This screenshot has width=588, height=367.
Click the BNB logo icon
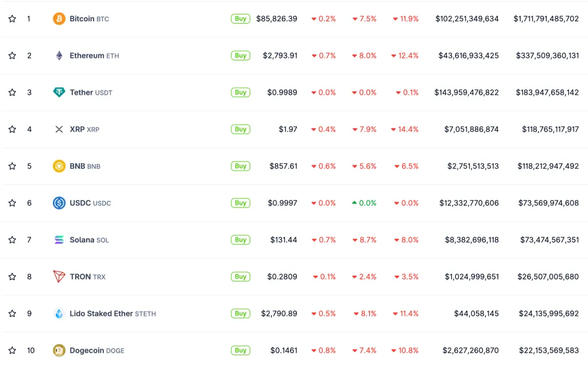[59, 166]
